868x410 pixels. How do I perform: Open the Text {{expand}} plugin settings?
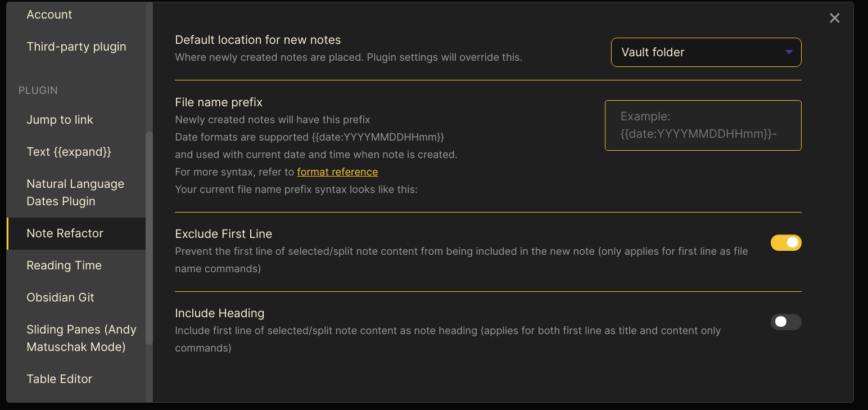69,151
